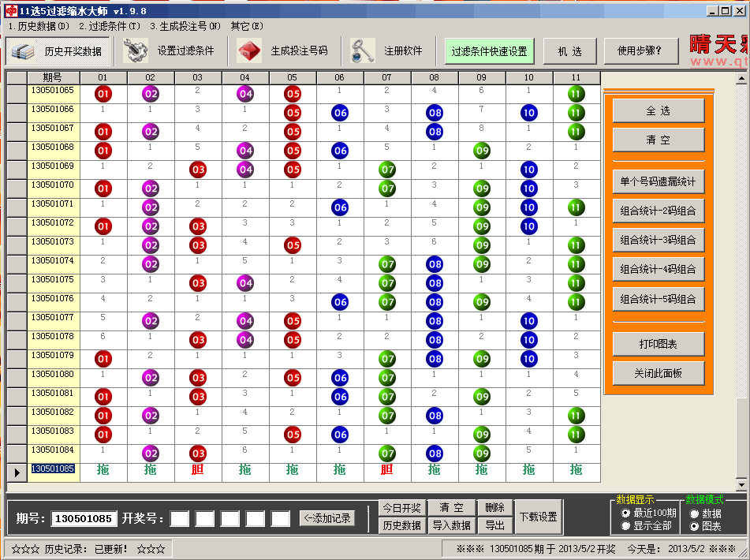Click the 清空 button in orange panel
Viewport: 750px width, 560px height.
pyautogui.click(x=659, y=140)
